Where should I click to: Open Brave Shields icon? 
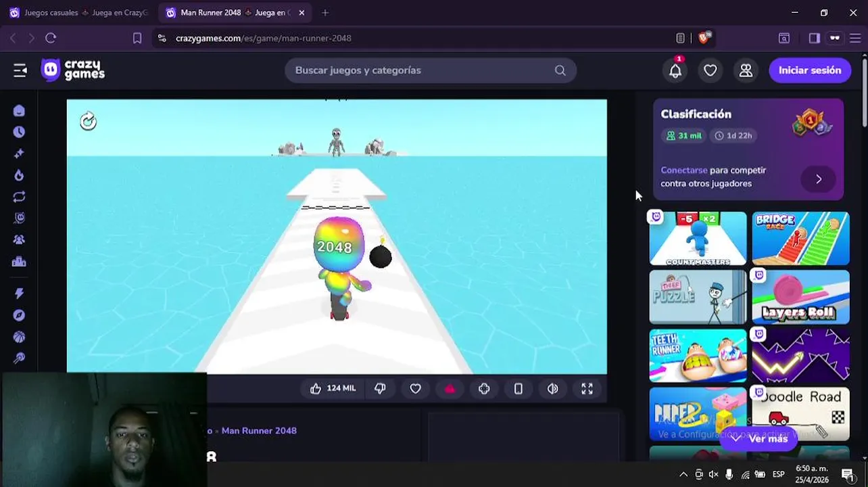704,38
